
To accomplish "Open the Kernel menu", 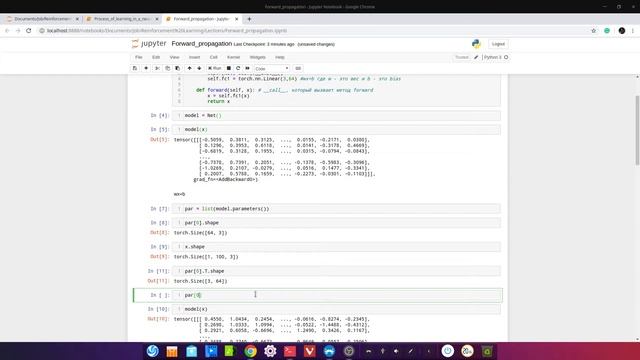I will [x=233, y=57].
